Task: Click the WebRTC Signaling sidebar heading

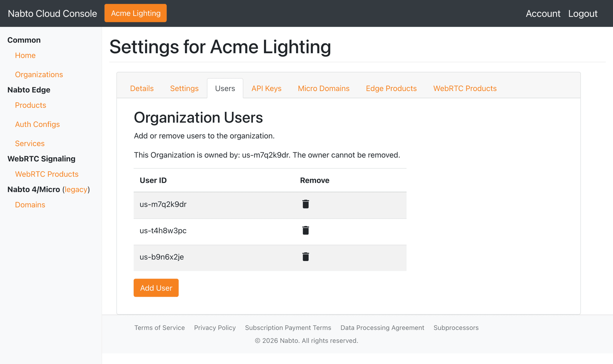Action: (41, 159)
